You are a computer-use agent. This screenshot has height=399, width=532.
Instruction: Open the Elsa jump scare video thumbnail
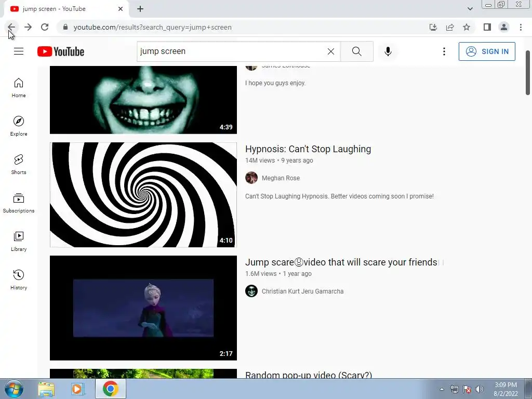143,308
